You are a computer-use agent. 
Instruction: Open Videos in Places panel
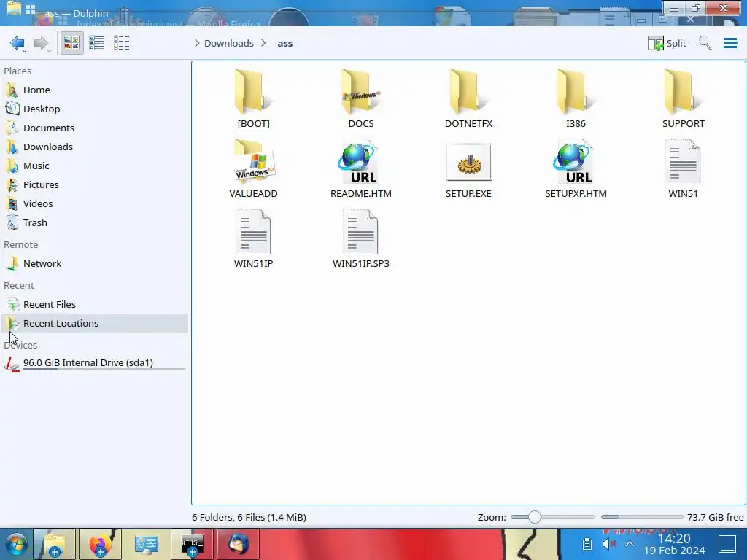click(x=95, y=204)
